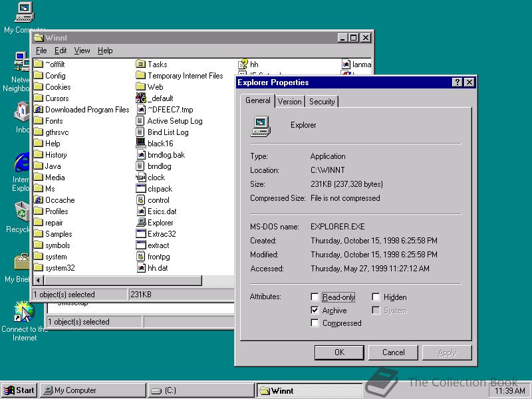
Task: Confirm with the OK button
Action: 339,352
